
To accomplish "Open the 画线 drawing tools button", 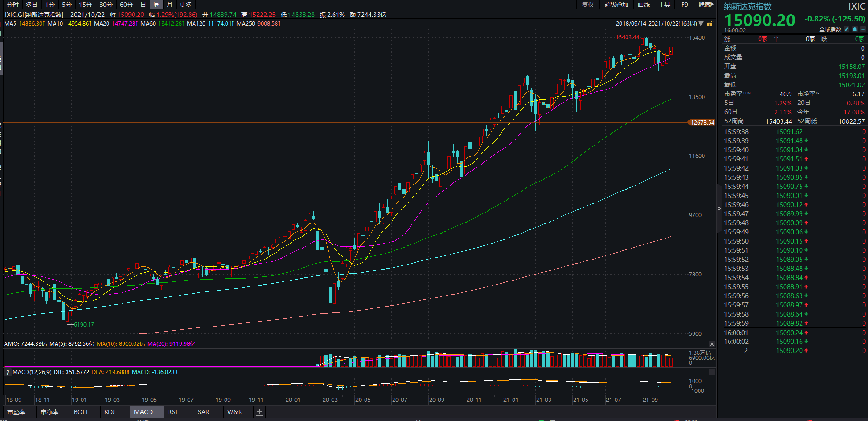I will click(x=644, y=5).
